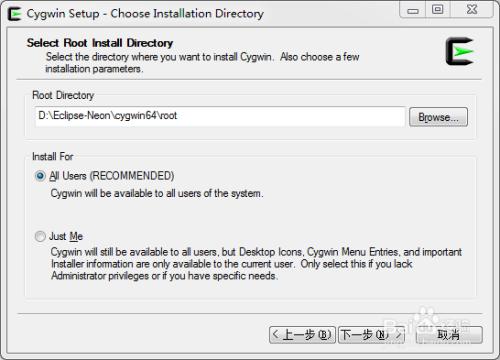
Task: Proceed with 下一步(N) button
Action: 371,335
